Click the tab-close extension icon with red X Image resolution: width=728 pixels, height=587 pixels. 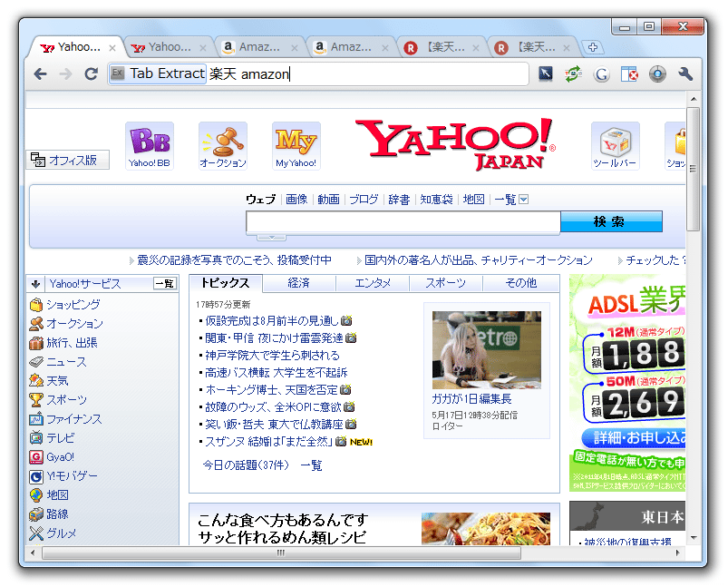[x=629, y=73]
